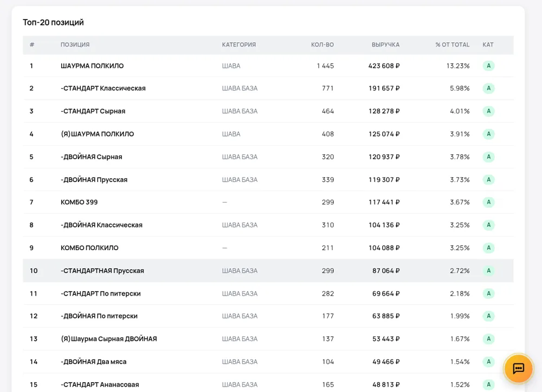Click category badge A in -ДВОЙНАЯ Прусская row
Viewport: 542px width, 392px height.
[x=488, y=180]
